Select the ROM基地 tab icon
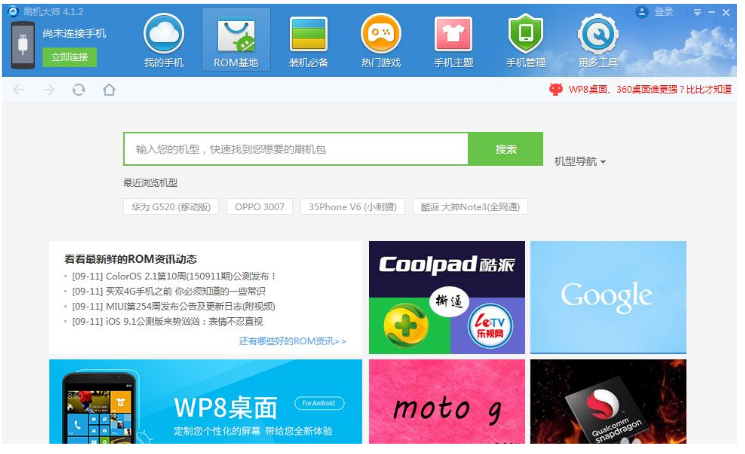 (x=235, y=40)
